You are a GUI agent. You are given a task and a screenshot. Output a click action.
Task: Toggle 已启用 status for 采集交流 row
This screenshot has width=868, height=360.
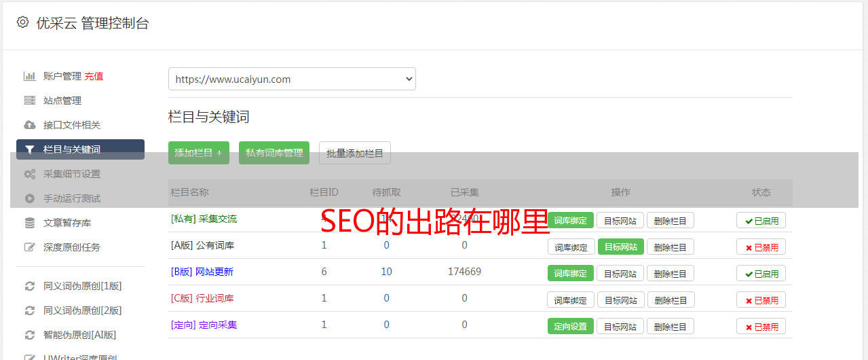tap(761, 220)
